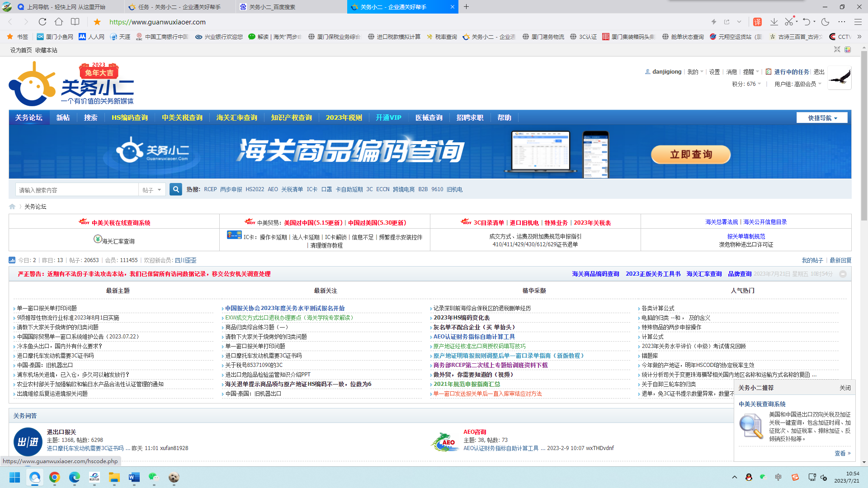Collapse the announcement bar round toggle
This screenshot has width=868, height=488.
843,274
